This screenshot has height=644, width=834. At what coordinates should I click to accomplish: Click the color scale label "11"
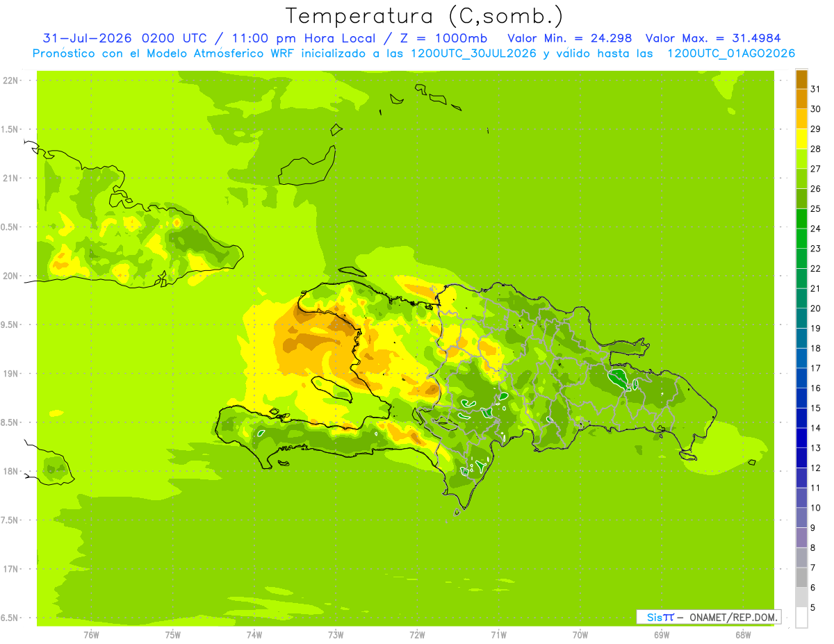click(x=815, y=488)
